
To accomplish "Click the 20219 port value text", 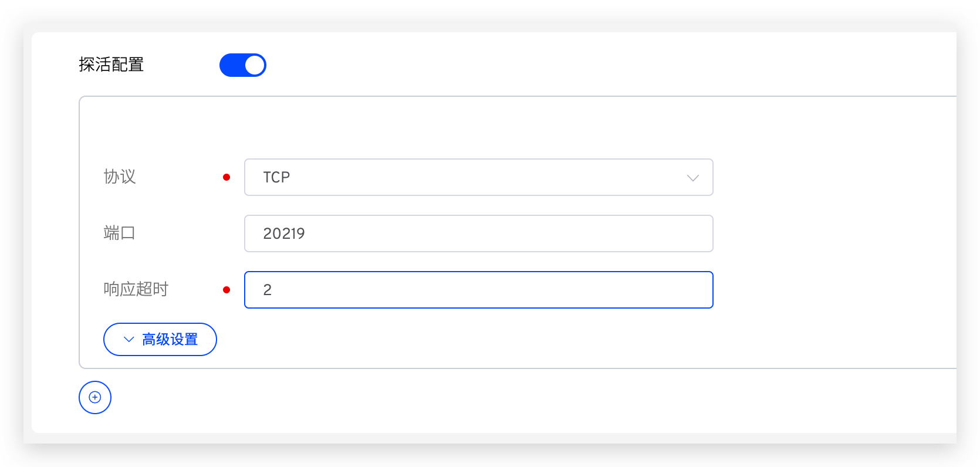I will [284, 233].
